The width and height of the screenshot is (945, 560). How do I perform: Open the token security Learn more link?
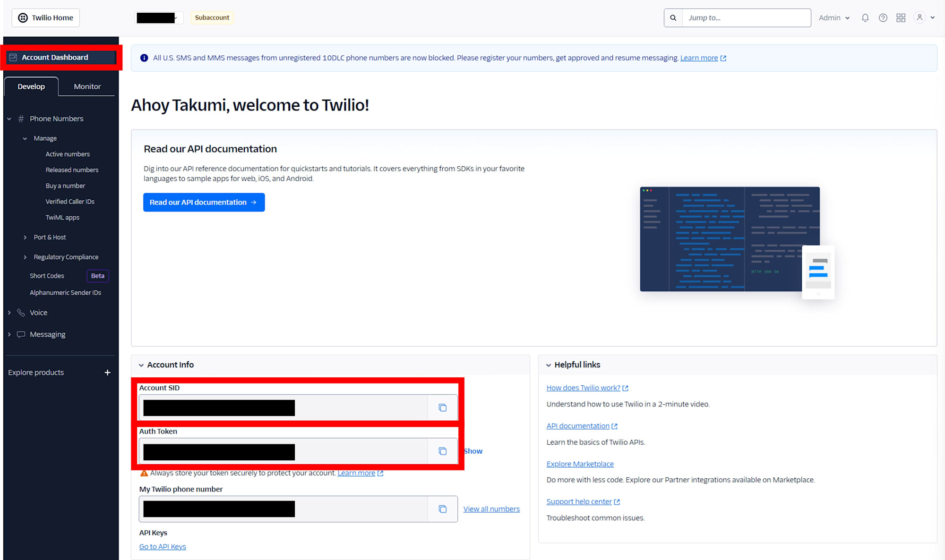356,473
